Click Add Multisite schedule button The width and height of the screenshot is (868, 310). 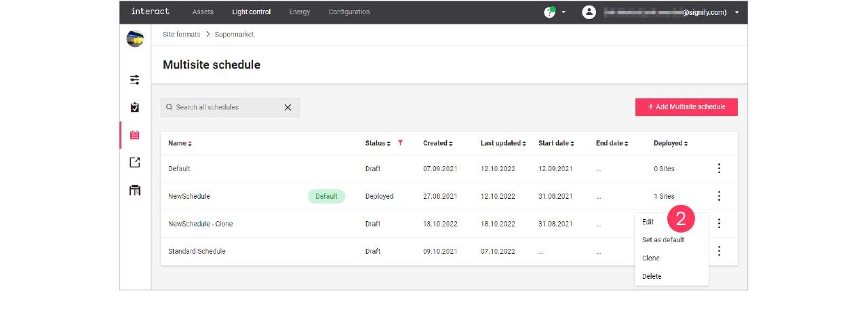tap(686, 107)
